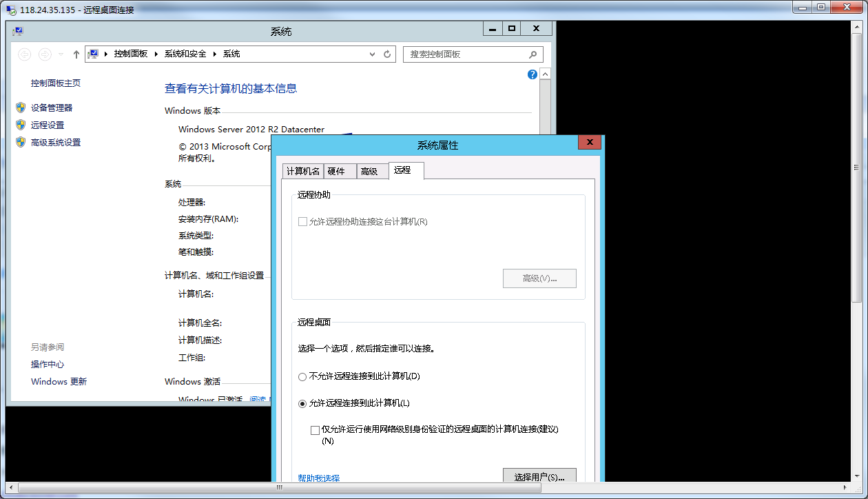Open help with the blue question mark
The height and width of the screenshot is (499, 868).
pyautogui.click(x=533, y=74)
